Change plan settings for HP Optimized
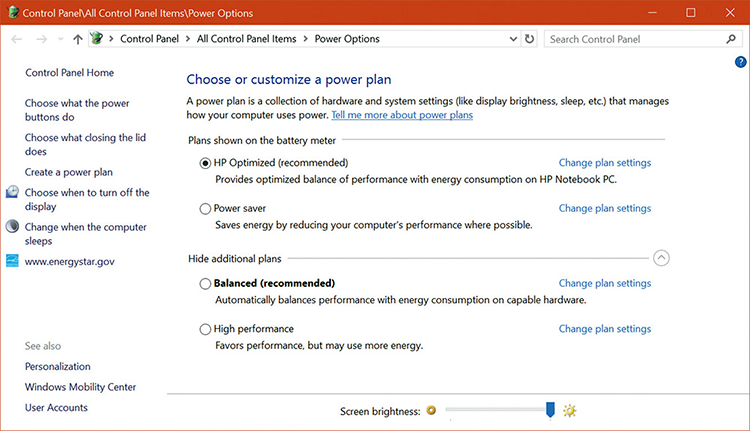The image size is (750, 431). point(604,163)
